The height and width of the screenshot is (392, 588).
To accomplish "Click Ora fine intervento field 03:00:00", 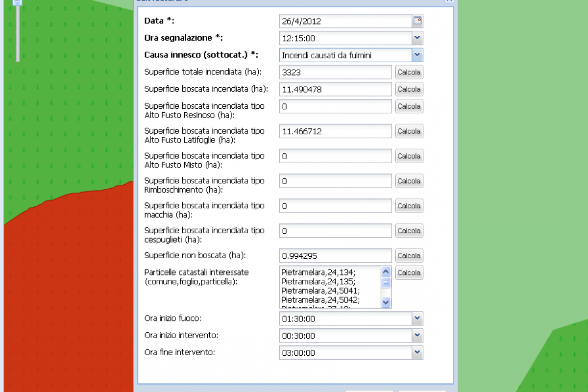I will [x=346, y=353].
